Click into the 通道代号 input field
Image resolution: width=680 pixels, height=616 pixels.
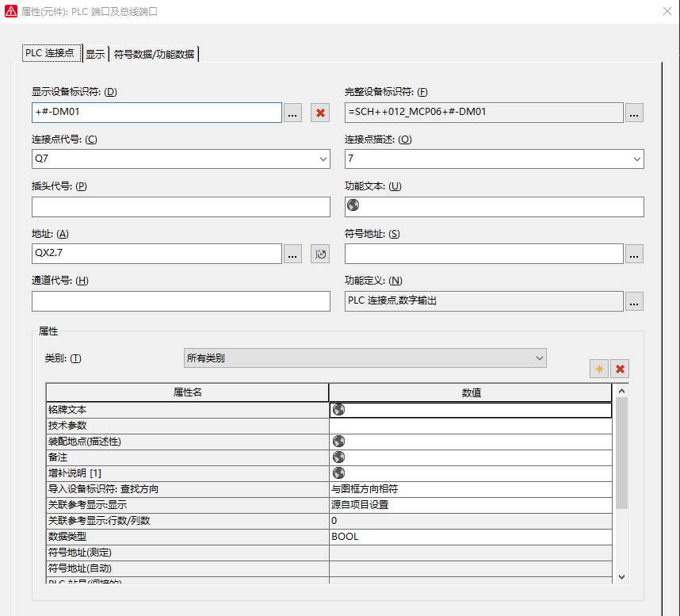click(x=181, y=301)
